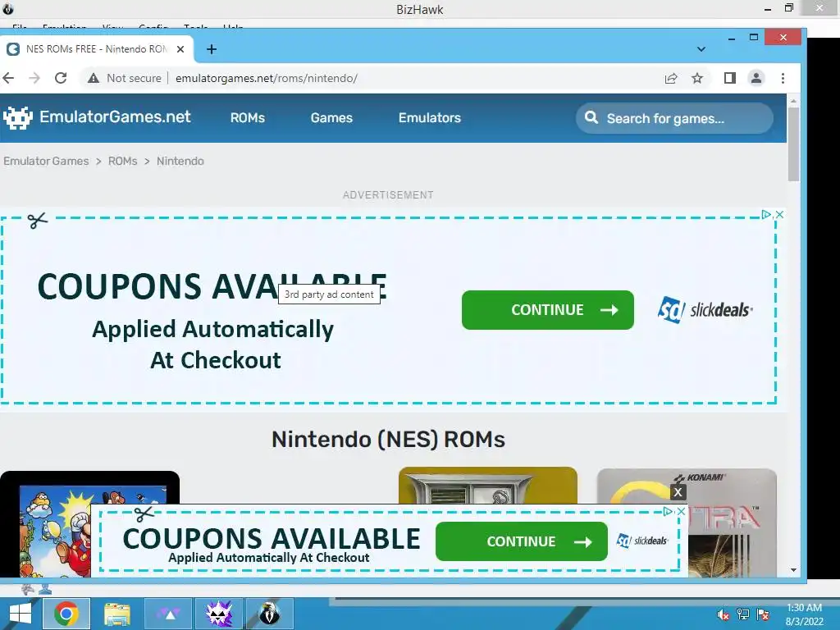Image resolution: width=840 pixels, height=630 pixels.
Task: Open the Super Mario game thumbnail
Action: click(89, 524)
